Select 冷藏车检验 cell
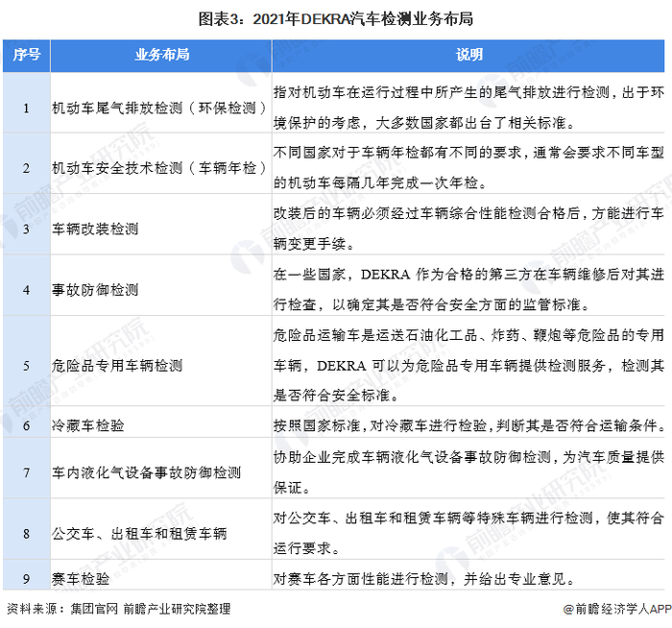The image size is (672, 628). [161, 422]
